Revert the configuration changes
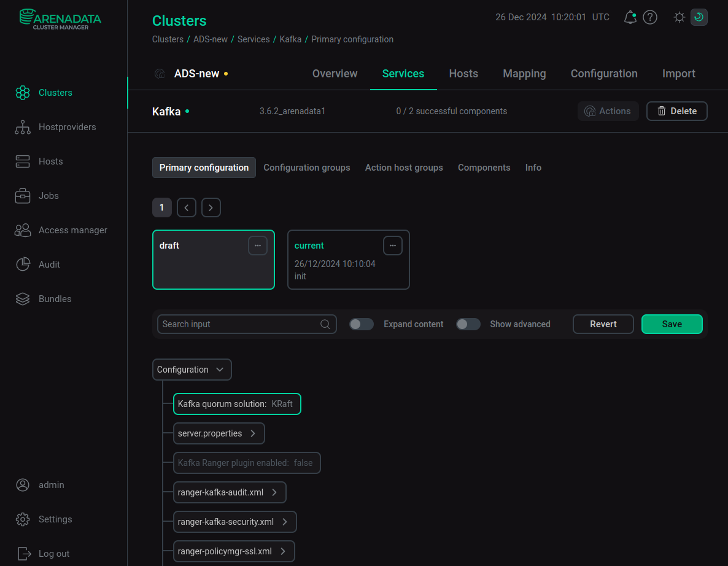Screen dimensions: 728x566 click(x=603, y=324)
